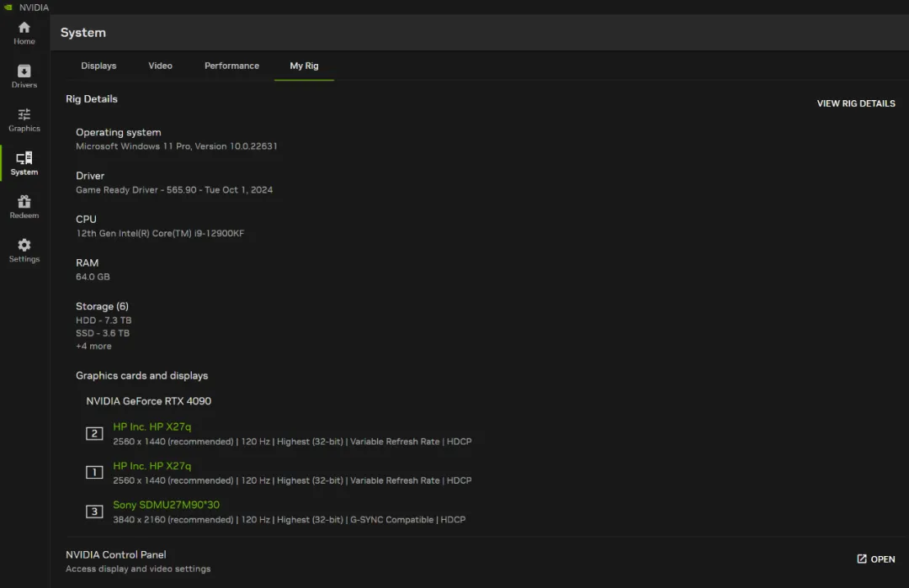909x588 pixels.
Task: Click the Sony SDMU27M90*30 display name
Action: click(166, 505)
